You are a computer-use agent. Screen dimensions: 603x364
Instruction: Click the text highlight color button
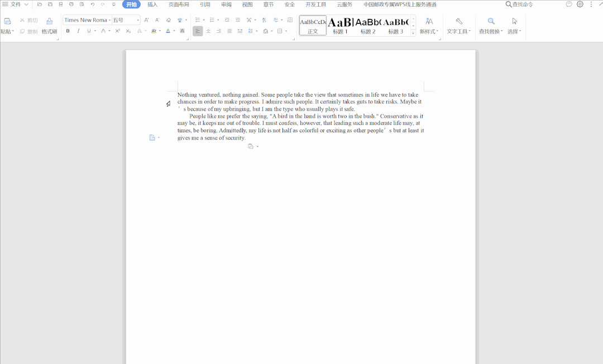154,31
